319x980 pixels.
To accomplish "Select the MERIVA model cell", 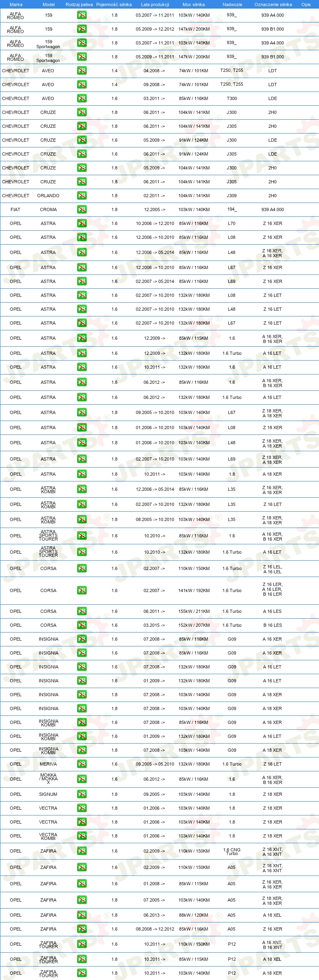I will [48, 764].
